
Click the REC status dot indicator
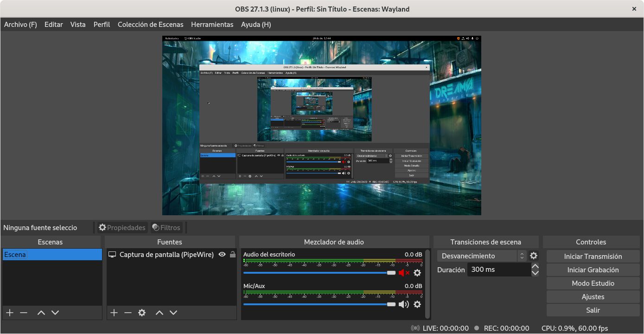(x=477, y=328)
